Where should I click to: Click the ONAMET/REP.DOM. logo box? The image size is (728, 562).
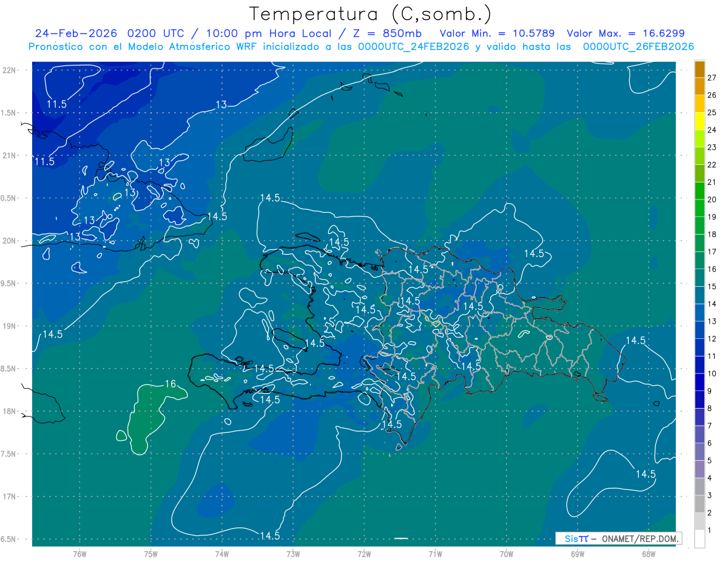(x=618, y=538)
